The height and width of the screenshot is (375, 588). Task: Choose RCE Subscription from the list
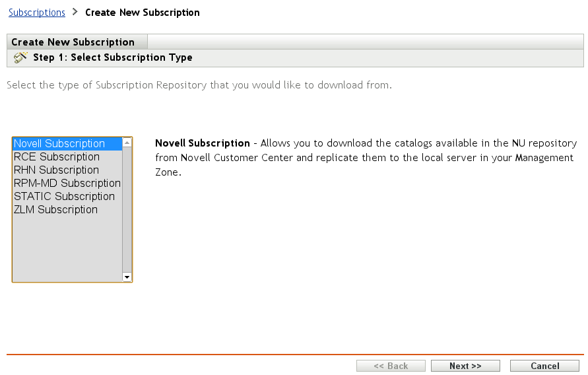(57, 157)
